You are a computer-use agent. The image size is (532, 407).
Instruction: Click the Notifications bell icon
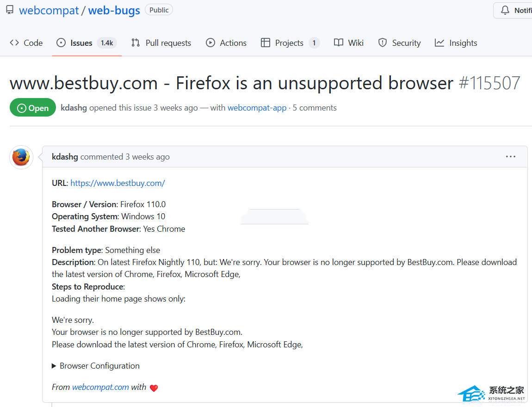(x=506, y=10)
